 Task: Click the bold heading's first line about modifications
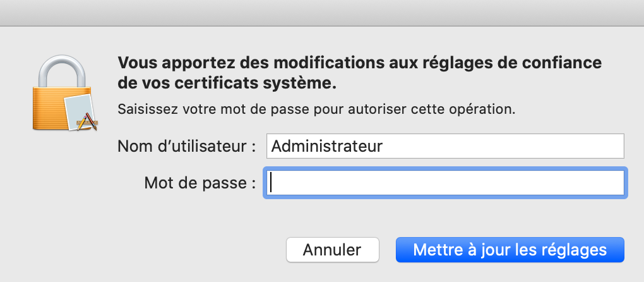[x=360, y=63]
